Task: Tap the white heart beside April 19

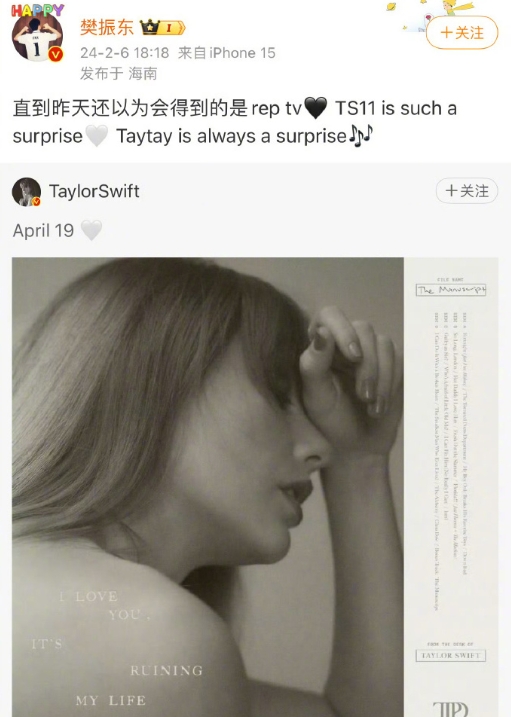Action: point(91,230)
